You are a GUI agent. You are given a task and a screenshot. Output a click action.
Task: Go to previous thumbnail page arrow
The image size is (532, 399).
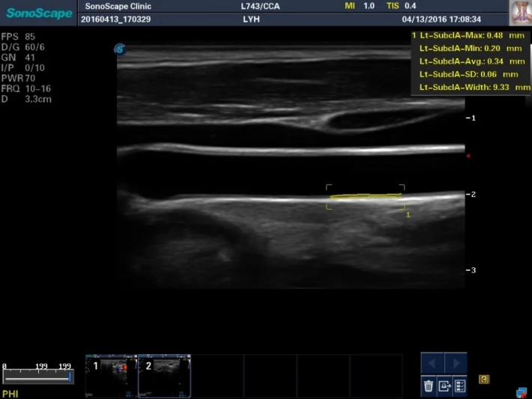tap(432, 364)
